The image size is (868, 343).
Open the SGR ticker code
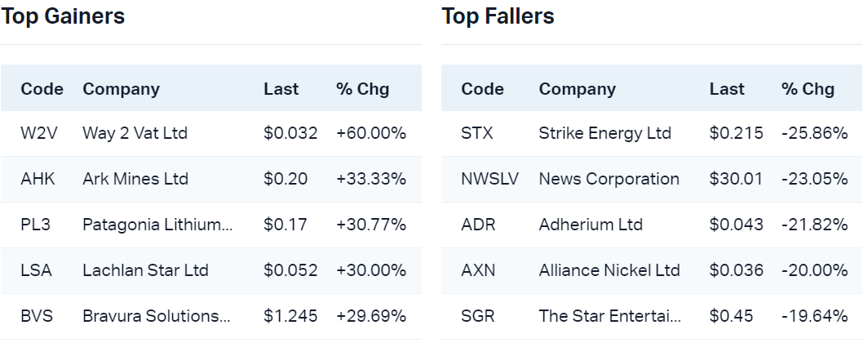(x=478, y=315)
